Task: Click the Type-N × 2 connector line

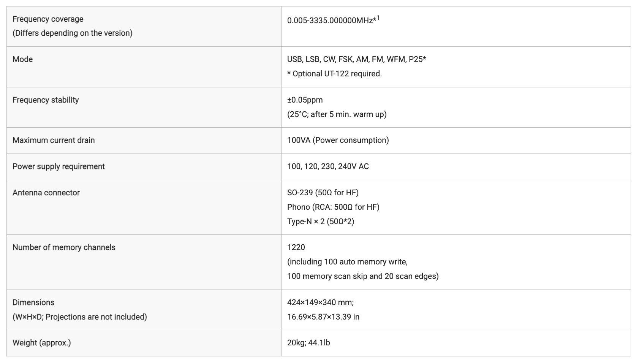Action: click(x=321, y=222)
